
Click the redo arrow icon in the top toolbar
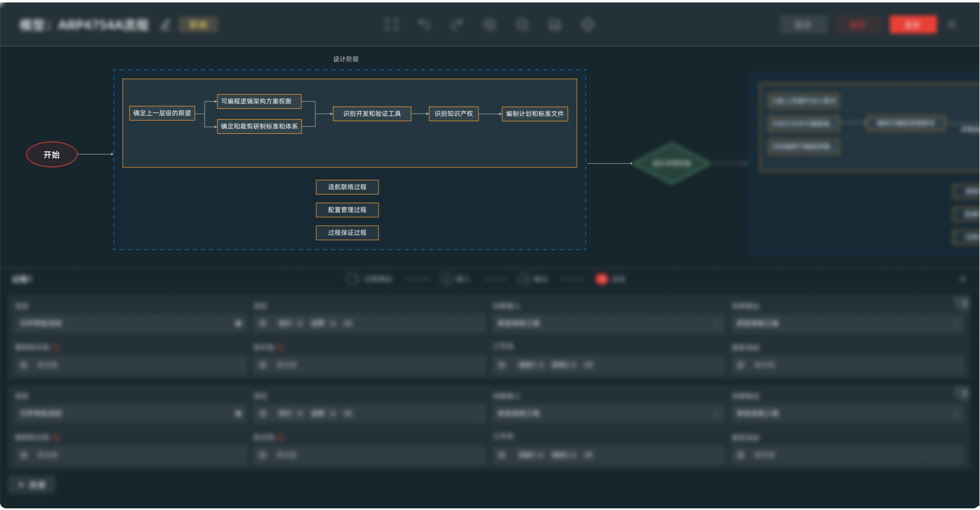[457, 25]
